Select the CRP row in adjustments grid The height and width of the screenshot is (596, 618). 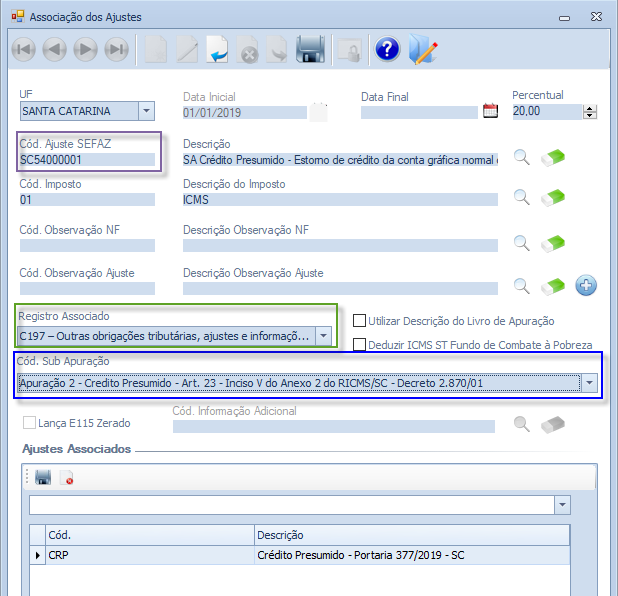pos(150,555)
